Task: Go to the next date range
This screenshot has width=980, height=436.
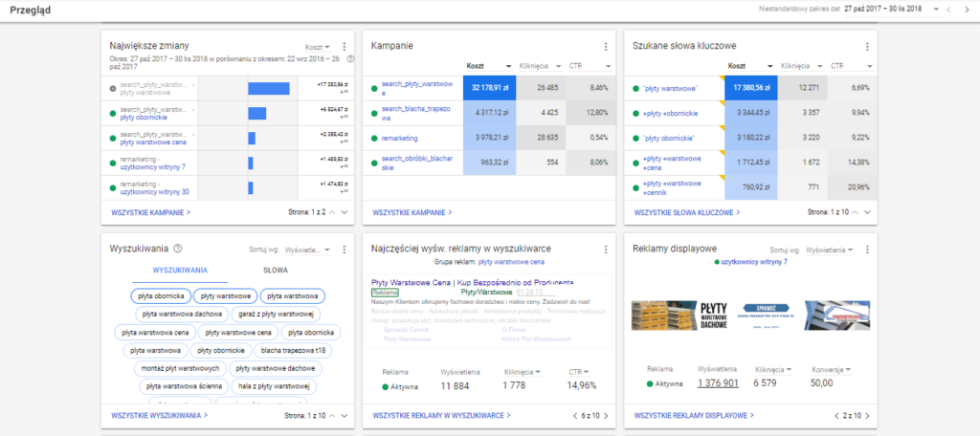Action: tap(964, 9)
